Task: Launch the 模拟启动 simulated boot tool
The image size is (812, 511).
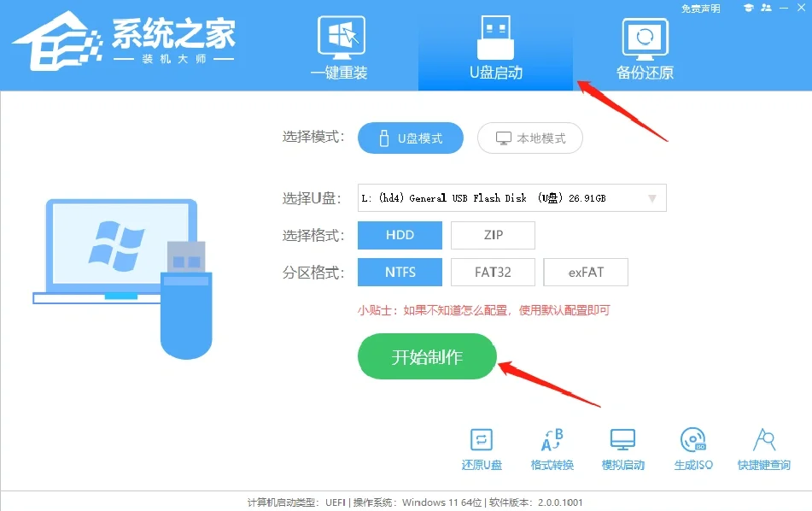Action: pyautogui.click(x=622, y=449)
